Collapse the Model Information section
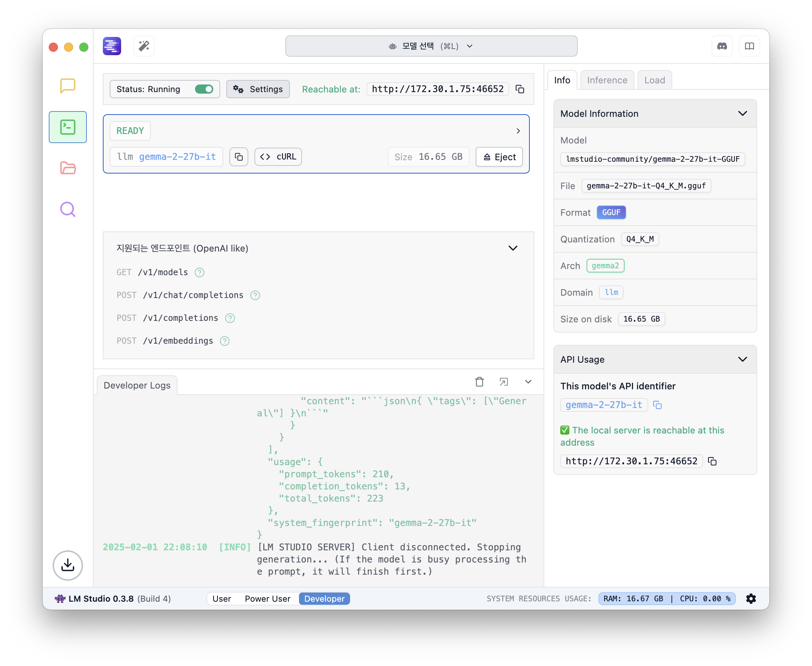The height and width of the screenshot is (666, 812). click(x=743, y=113)
